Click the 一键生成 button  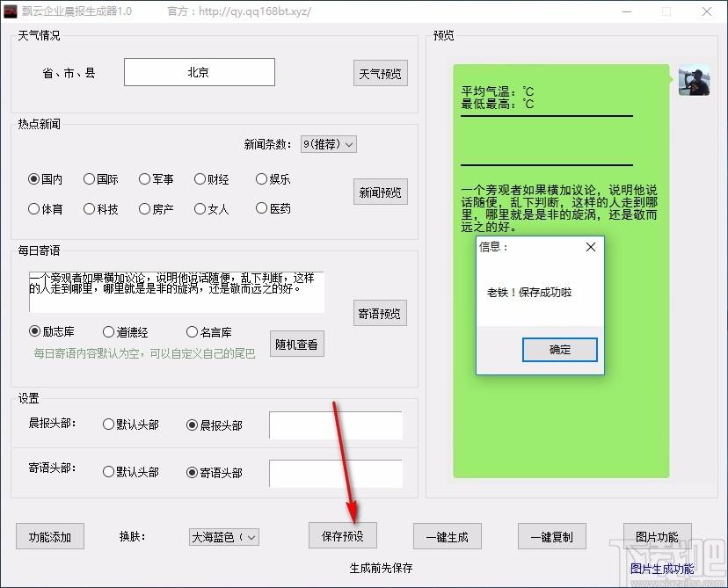point(448,536)
